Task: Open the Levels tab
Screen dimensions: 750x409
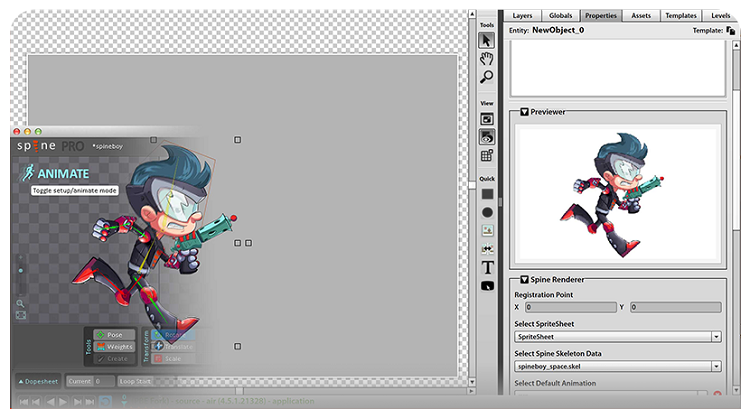Action: click(720, 16)
